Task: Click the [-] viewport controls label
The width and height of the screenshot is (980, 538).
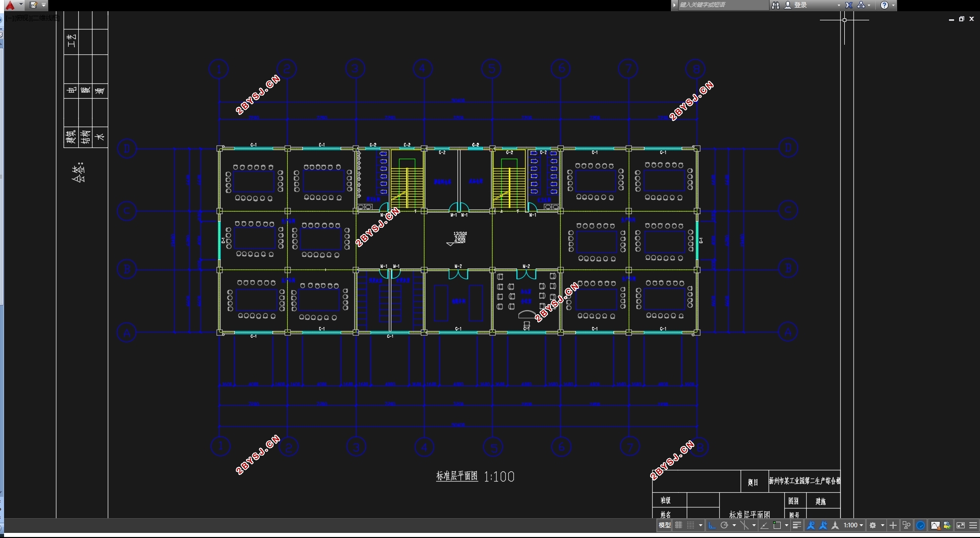Action: tap(9, 18)
